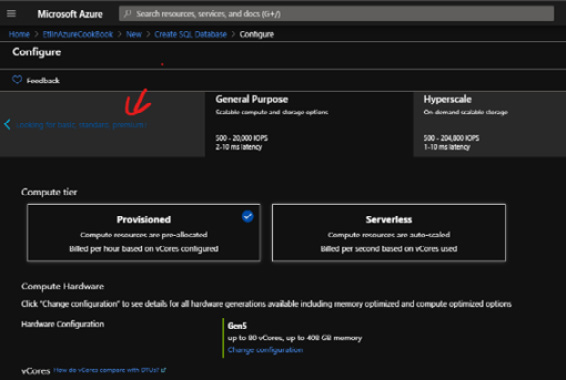Click Billed per hour based on vCores configured
The image size is (566, 380).
click(x=144, y=249)
